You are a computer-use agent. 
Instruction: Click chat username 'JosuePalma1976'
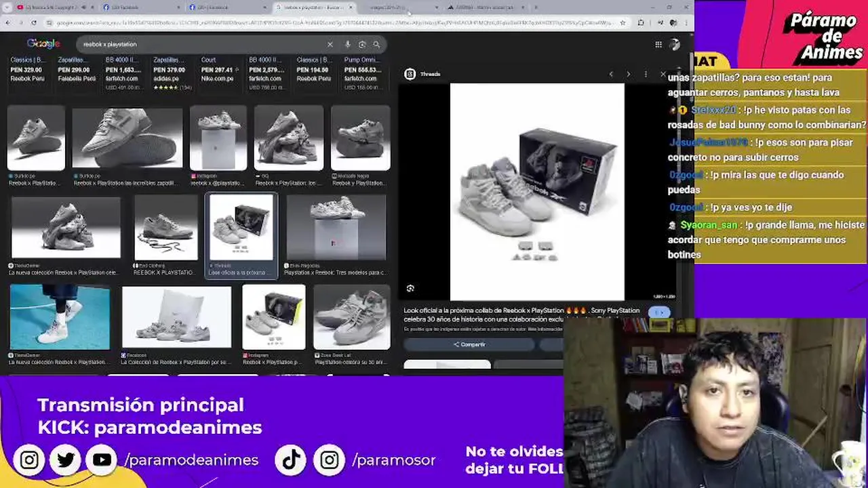708,142
